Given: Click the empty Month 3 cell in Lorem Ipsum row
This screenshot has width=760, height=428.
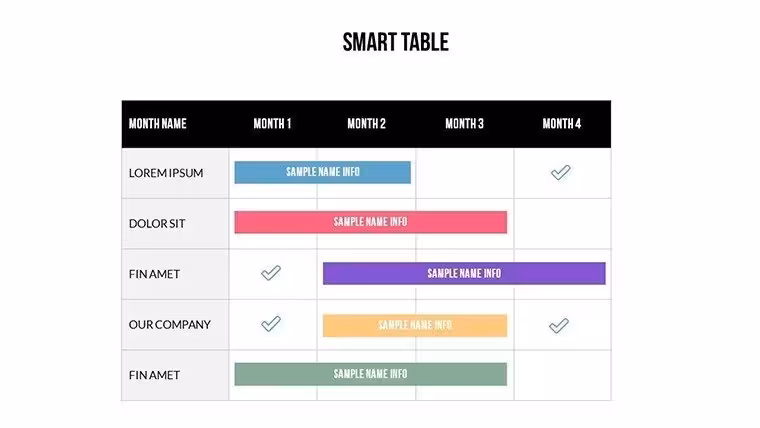Looking at the screenshot, I should [x=465, y=173].
